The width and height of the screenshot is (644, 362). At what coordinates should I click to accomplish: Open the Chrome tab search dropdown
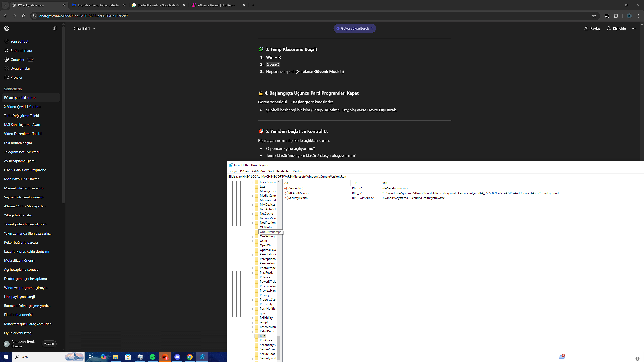[5, 5]
